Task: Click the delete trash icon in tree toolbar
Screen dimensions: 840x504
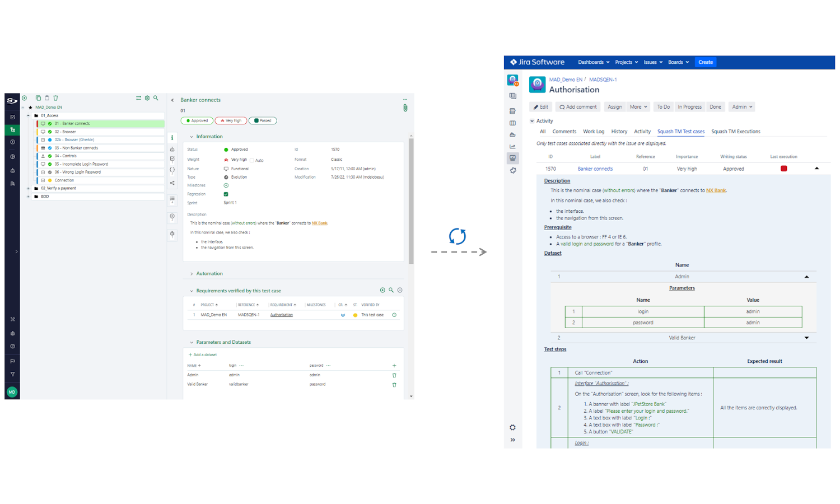Action: [55, 98]
